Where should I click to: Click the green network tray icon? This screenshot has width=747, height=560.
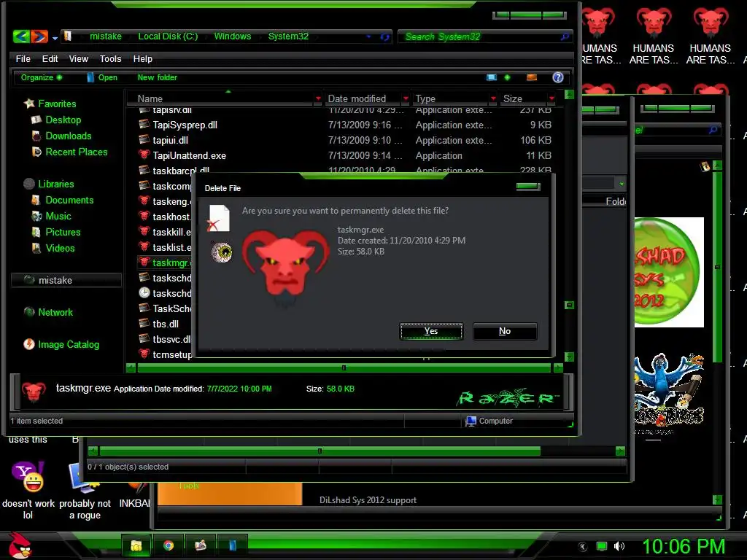point(602,546)
